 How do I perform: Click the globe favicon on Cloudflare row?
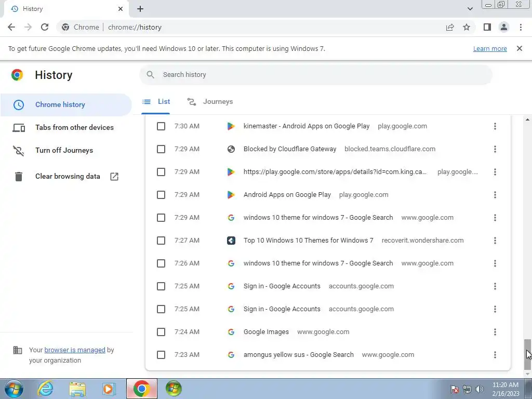[231, 149]
